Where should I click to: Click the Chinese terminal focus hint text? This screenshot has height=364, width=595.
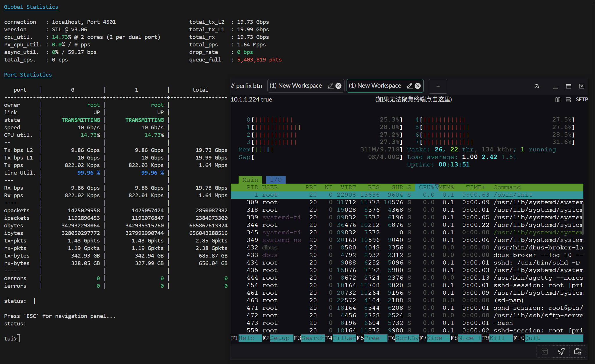click(x=413, y=99)
